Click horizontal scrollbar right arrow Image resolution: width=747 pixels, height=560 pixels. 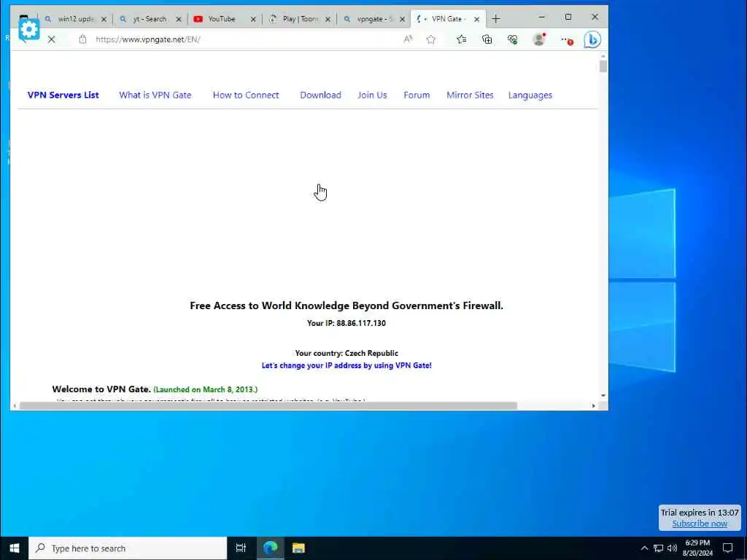[x=594, y=405]
